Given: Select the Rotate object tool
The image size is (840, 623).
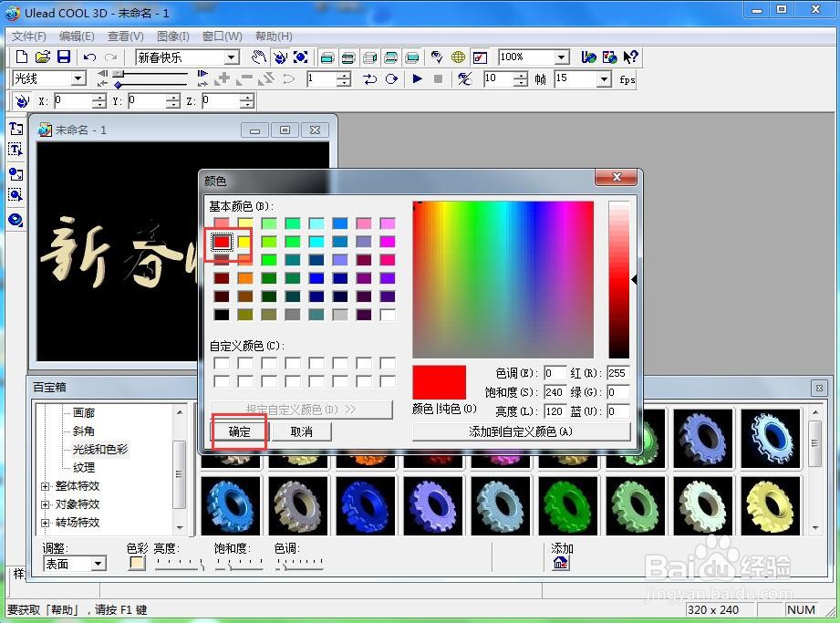Looking at the screenshot, I should click(x=280, y=57).
